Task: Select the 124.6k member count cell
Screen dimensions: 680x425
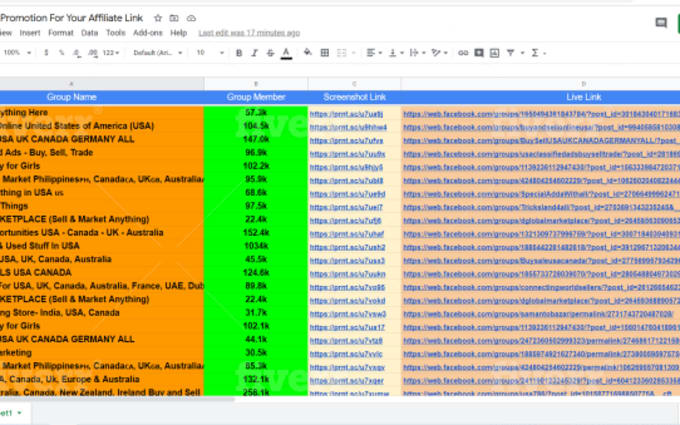Action: coord(256,273)
